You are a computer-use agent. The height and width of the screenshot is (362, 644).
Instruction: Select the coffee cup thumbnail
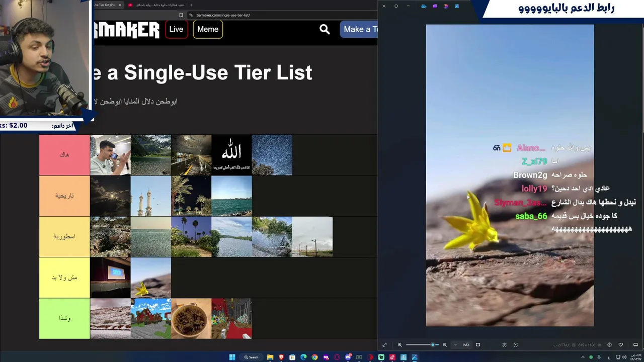click(191, 319)
